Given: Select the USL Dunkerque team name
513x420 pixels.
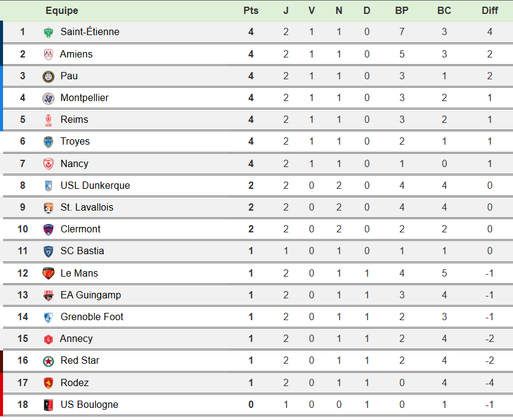Looking at the screenshot, I should (x=95, y=185).
